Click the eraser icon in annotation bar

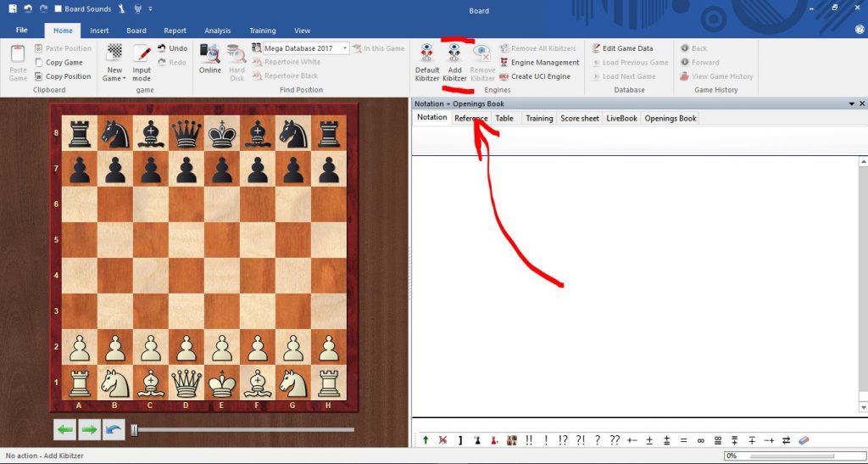(x=804, y=440)
